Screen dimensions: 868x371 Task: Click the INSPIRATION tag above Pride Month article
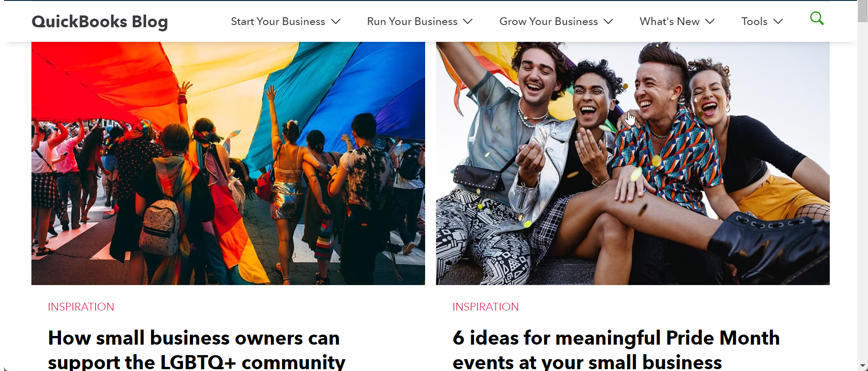coord(486,307)
